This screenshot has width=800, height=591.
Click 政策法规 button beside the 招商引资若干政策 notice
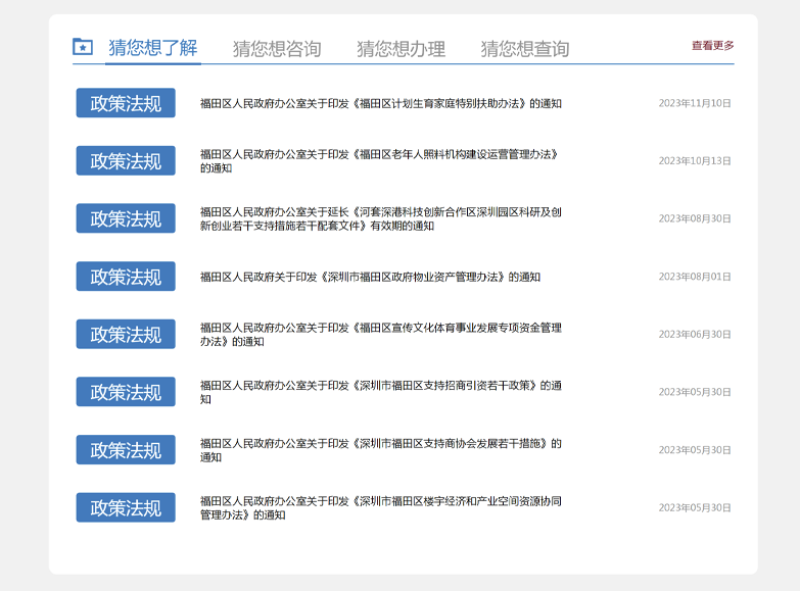pos(126,392)
